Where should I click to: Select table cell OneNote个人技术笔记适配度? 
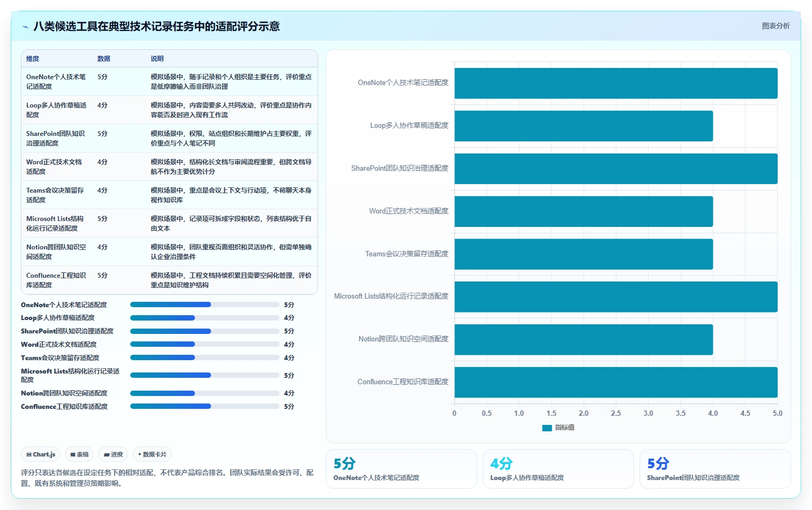coord(56,82)
